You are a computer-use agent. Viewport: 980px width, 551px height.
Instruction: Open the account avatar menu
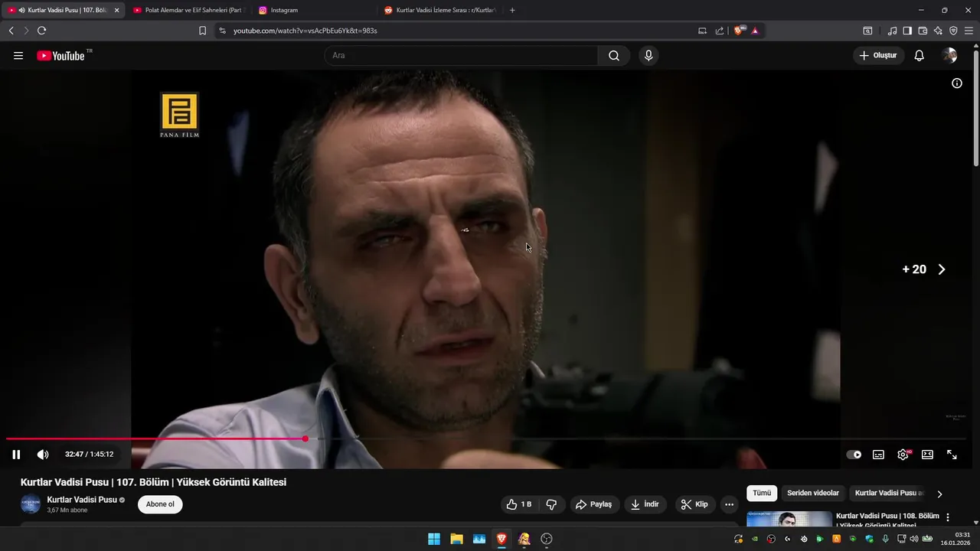[x=950, y=56]
